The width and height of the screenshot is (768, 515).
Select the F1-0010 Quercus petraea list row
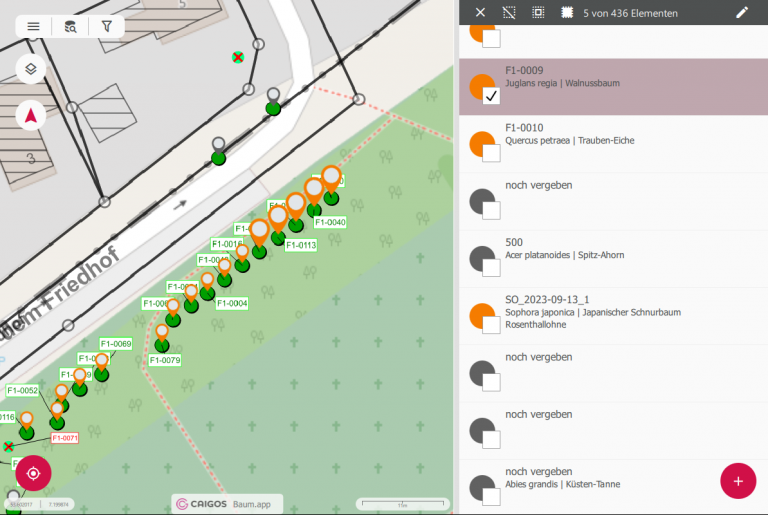click(613, 144)
